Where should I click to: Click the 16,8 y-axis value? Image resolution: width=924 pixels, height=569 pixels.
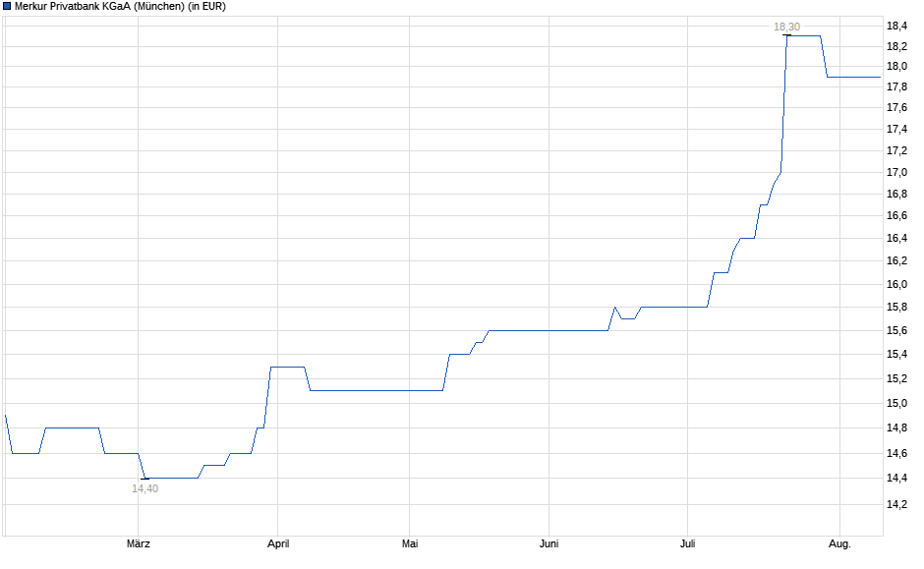[896, 195]
